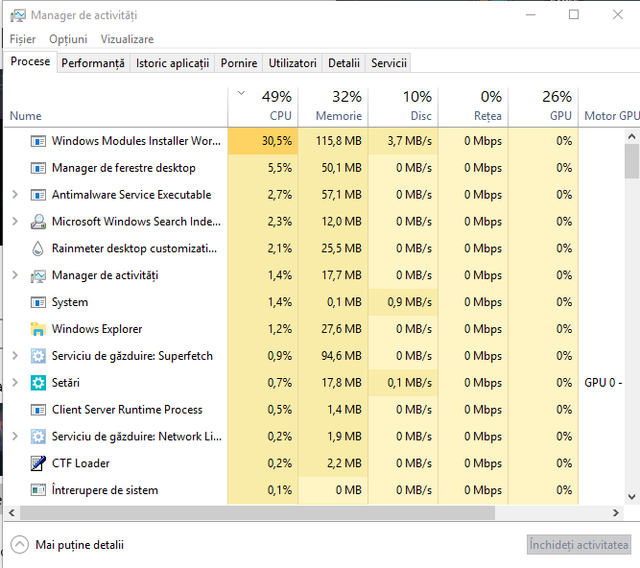
Task: Switch to the Istoric aplicații tab
Action: pos(172,63)
